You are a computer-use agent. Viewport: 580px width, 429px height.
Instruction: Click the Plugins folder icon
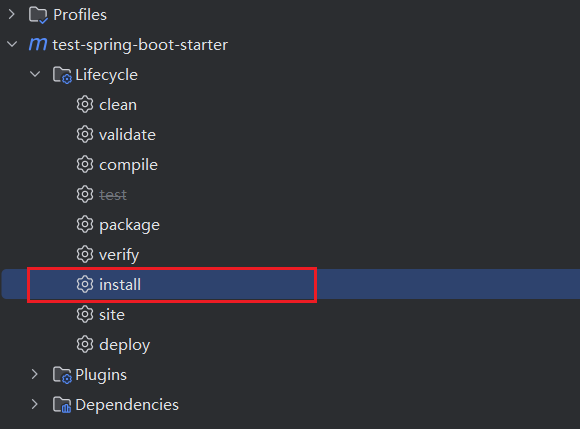(x=62, y=375)
